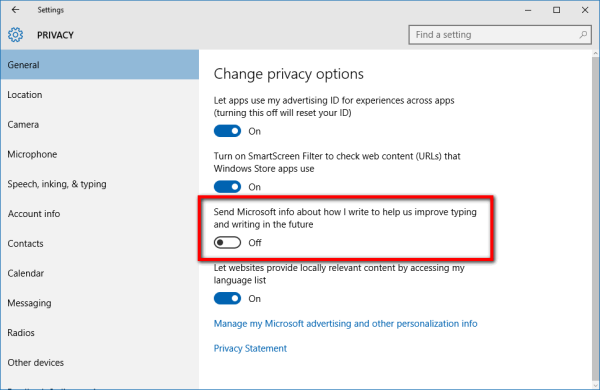The image size is (600, 390).
Task: Click the back arrow in Settings
Action: (15, 10)
